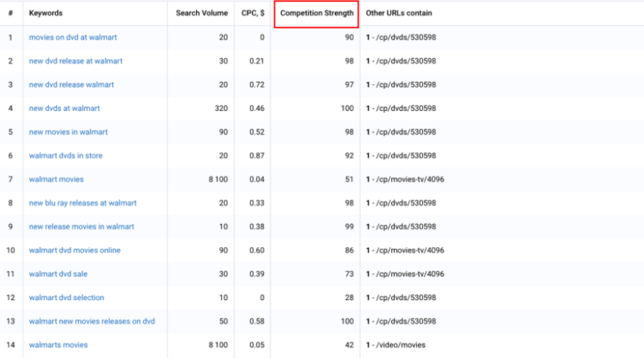Select competition strength 86 cell
The height and width of the screenshot is (358, 644).
[349, 251]
